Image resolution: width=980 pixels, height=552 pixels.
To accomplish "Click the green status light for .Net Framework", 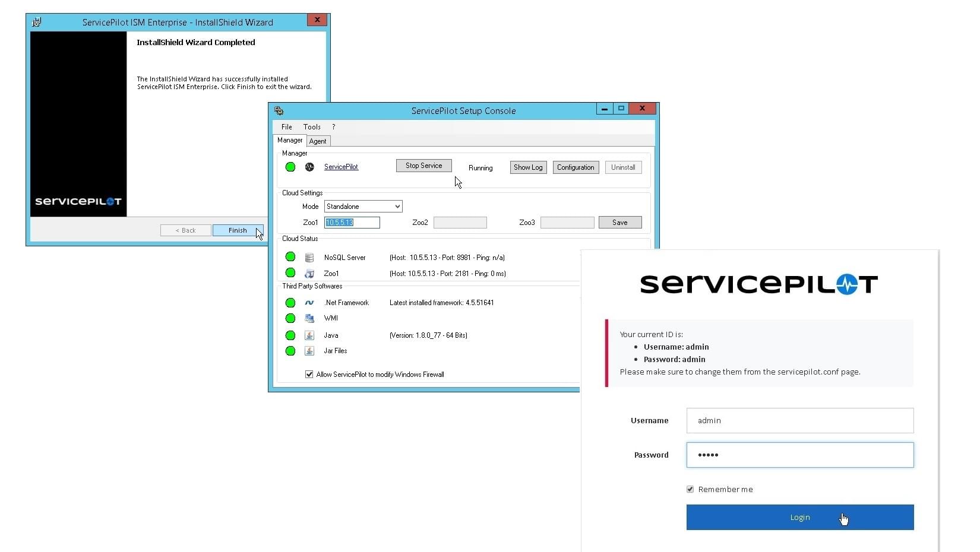I will click(x=290, y=303).
